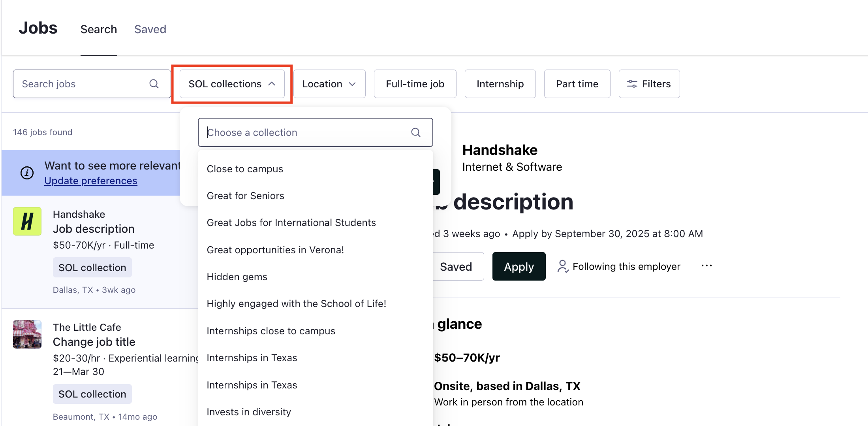Click the $50–70K/yr salary in detail pane
The image size is (868, 426).
click(467, 358)
